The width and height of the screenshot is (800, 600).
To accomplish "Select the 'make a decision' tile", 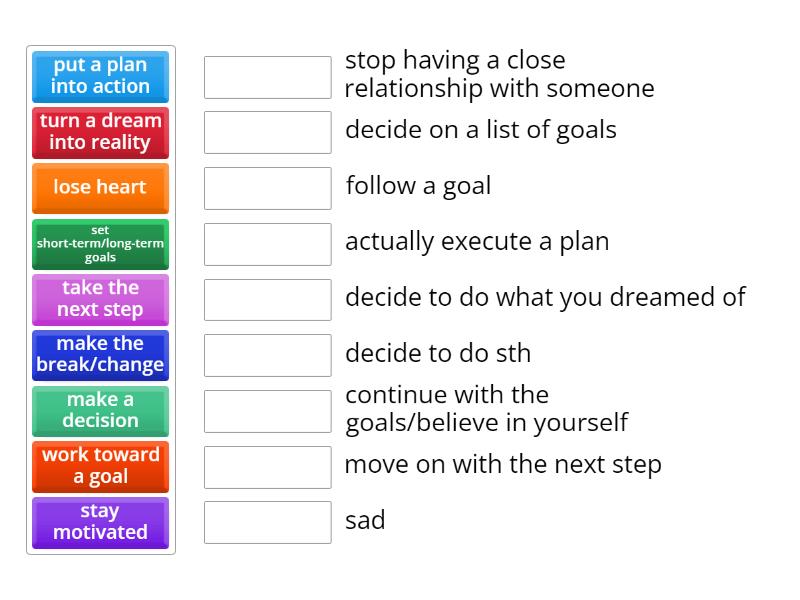I will click(x=100, y=410).
